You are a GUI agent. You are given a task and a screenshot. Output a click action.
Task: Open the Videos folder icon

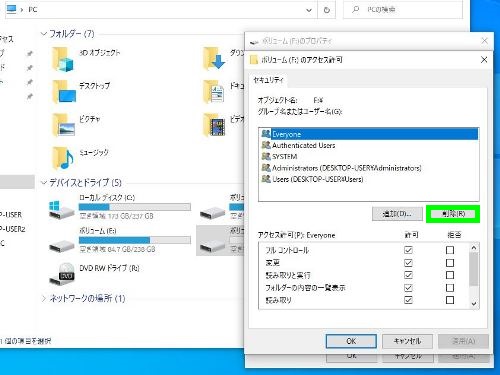point(214,125)
